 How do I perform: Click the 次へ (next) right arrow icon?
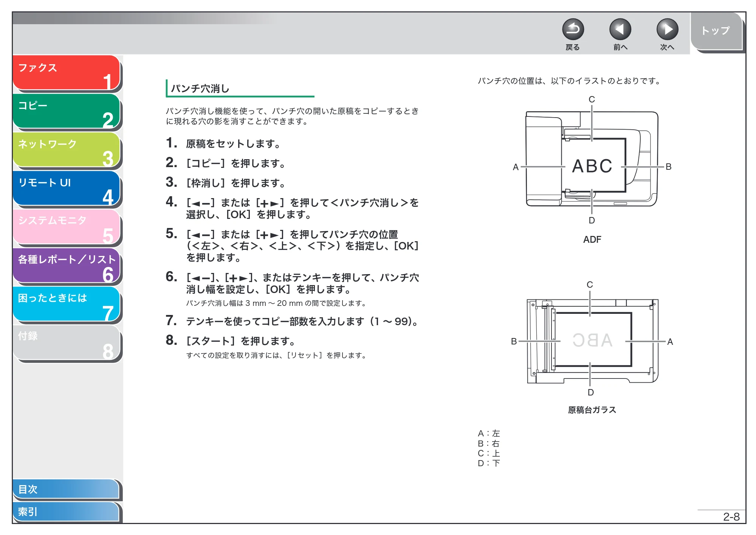(x=667, y=29)
